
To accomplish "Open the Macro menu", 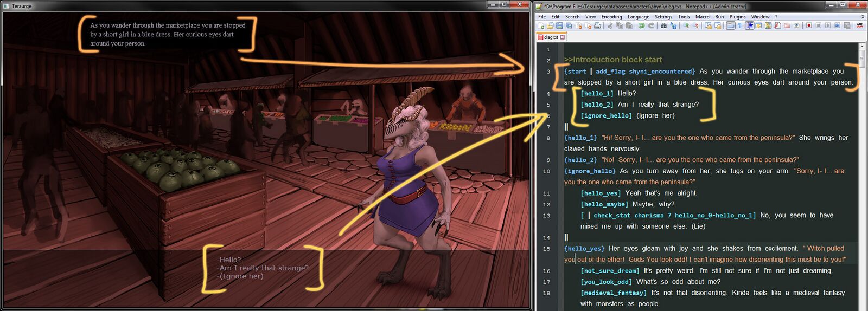I will pos(703,17).
